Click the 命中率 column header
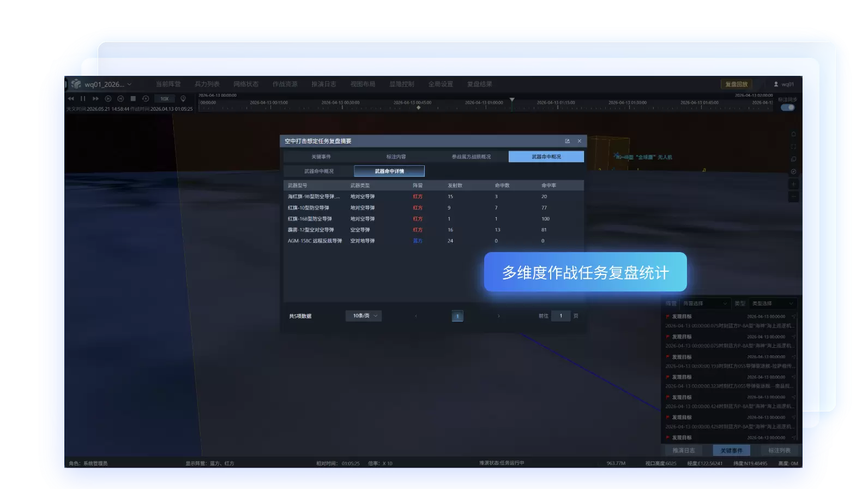 [x=549, y=186]
